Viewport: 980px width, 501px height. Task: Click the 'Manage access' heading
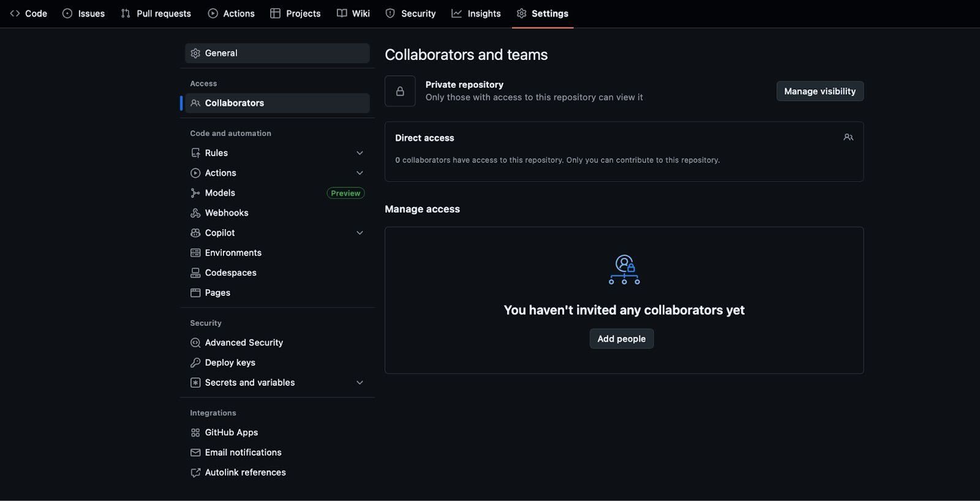(x=422, y=209)
